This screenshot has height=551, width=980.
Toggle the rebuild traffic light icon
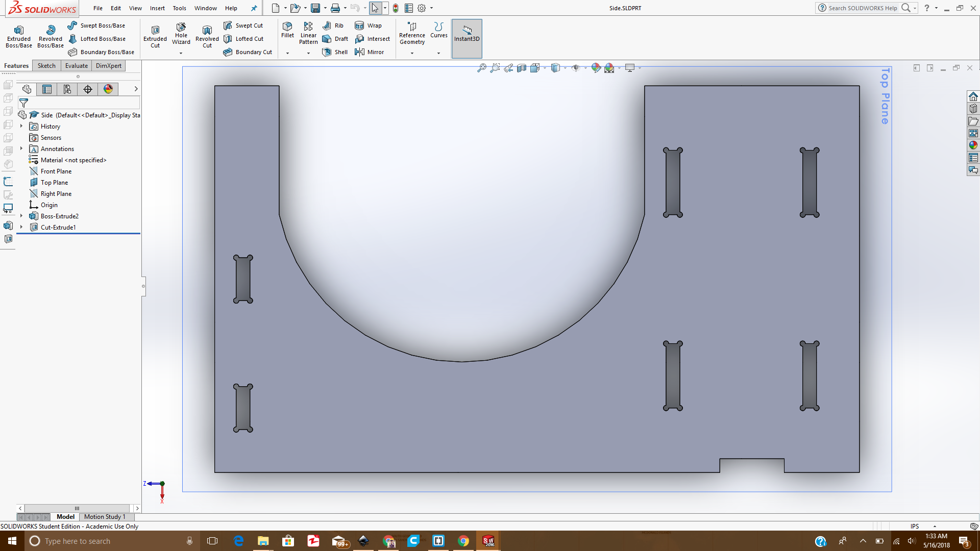pos(396,8)
